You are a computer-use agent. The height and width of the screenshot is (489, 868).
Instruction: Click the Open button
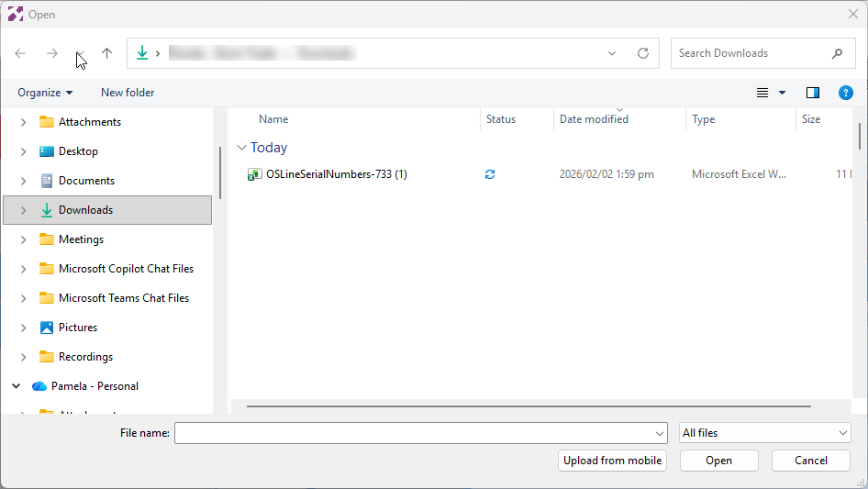coord(719,461)
